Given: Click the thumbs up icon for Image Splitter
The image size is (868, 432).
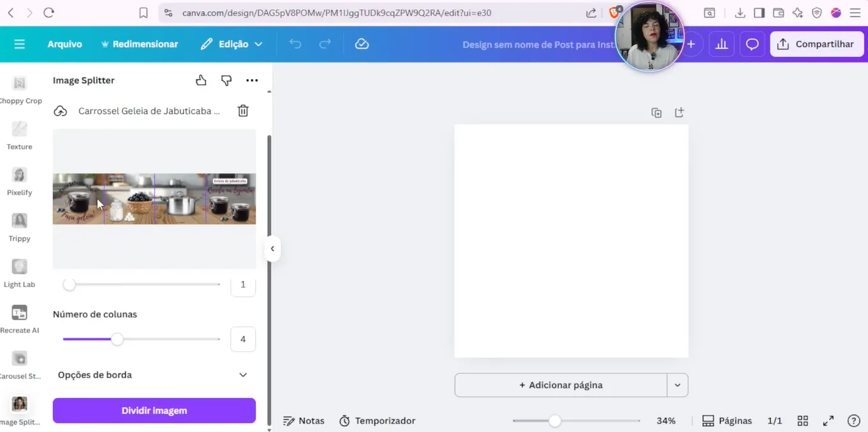Looking at the screenshot, I should pos(201,80).
